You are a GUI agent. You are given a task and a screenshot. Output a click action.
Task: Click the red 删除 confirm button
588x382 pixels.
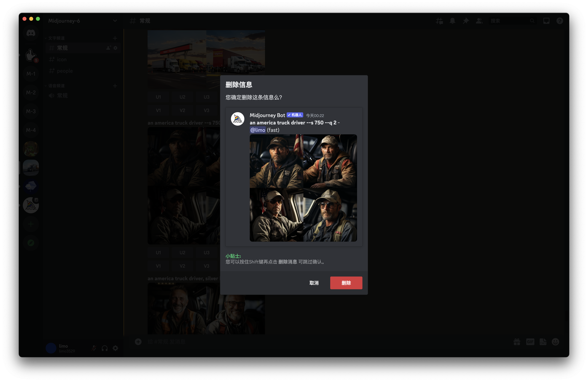coord(346,283)
